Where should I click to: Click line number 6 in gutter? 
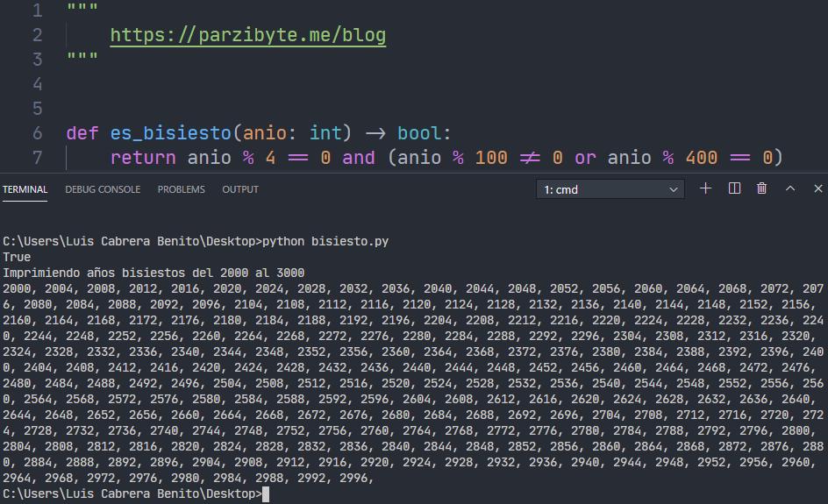tap(37, 133)
